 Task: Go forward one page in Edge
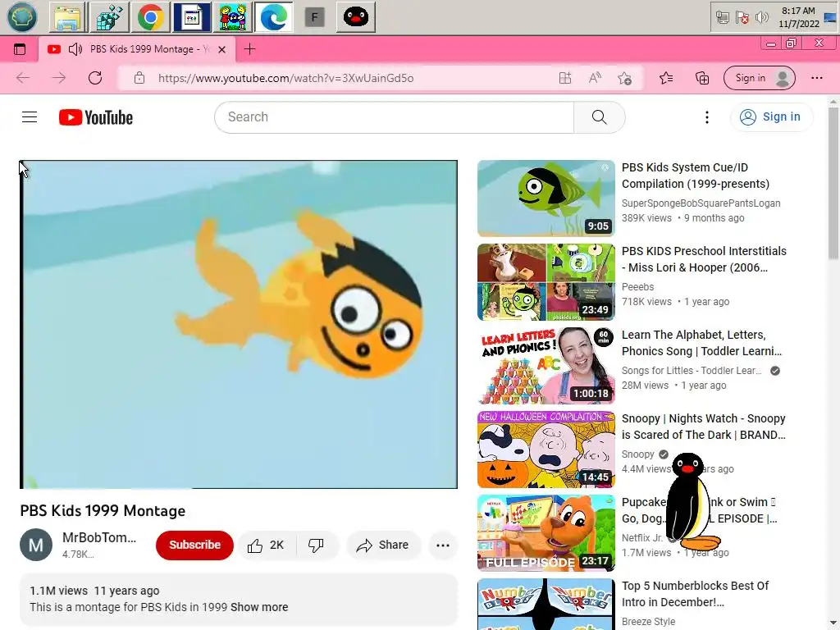(59, 78)
